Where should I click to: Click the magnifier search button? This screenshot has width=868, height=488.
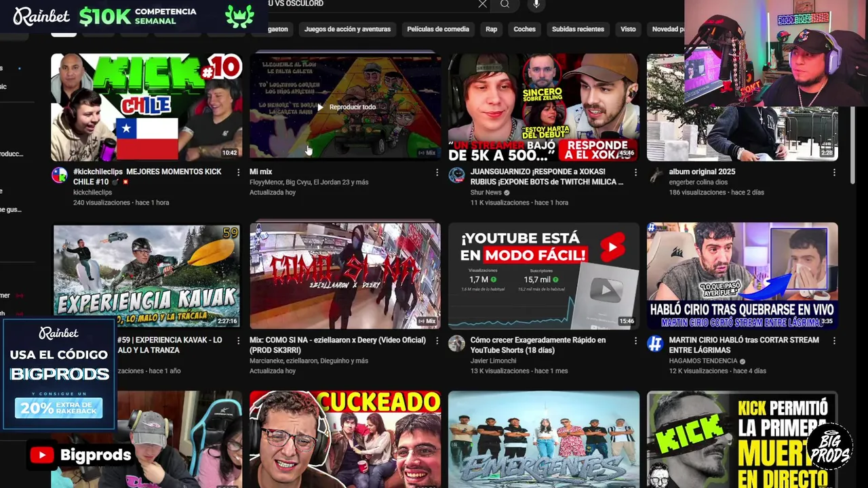tap(505, 4)
